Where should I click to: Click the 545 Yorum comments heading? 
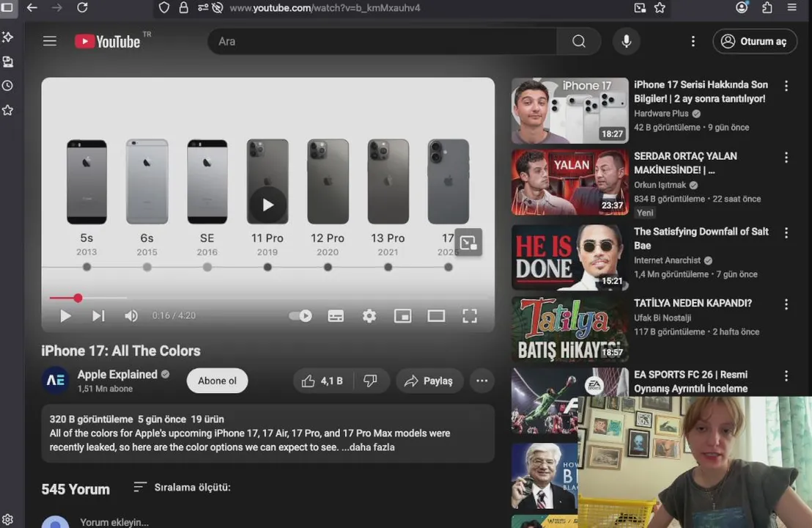[75, 489]
